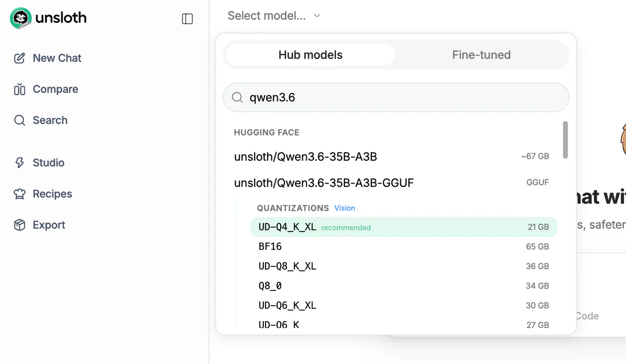The image size is (626, 364).
Task: Click the qwen3.6 search input field
Action: click(395, 97)
